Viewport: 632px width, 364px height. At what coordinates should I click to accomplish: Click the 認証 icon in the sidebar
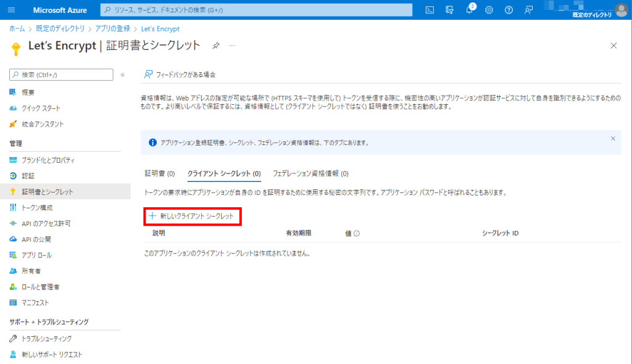click(x=13, y=176)
